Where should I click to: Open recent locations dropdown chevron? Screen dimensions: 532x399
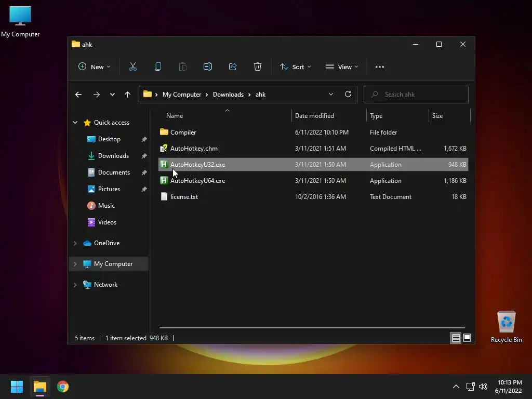[112, 95]
